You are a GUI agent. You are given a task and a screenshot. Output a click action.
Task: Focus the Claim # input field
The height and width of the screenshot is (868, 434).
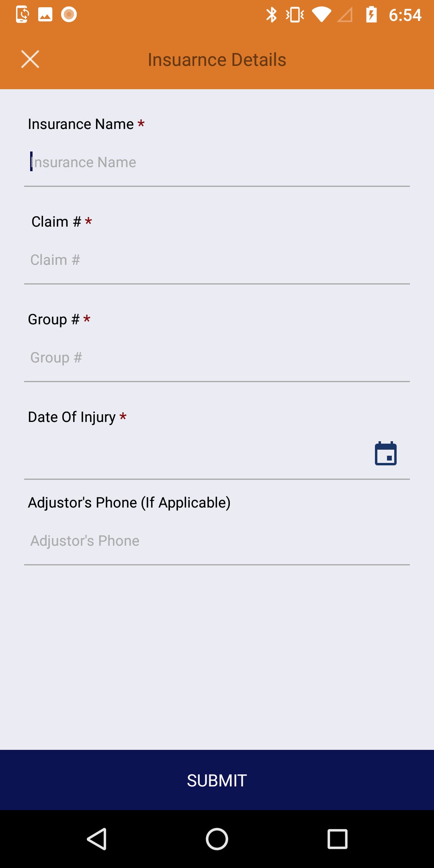coord(217,260)
